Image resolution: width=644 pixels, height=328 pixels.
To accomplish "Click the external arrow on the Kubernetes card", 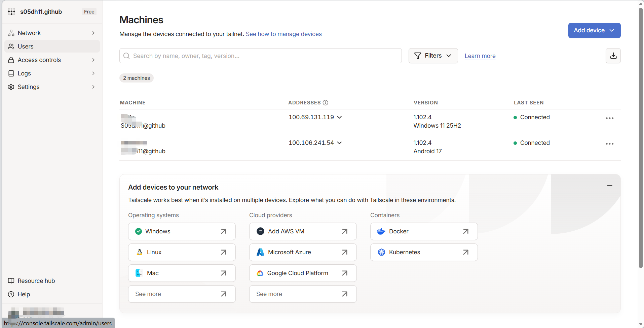I will pyautogui.click(x=466, y=252).
